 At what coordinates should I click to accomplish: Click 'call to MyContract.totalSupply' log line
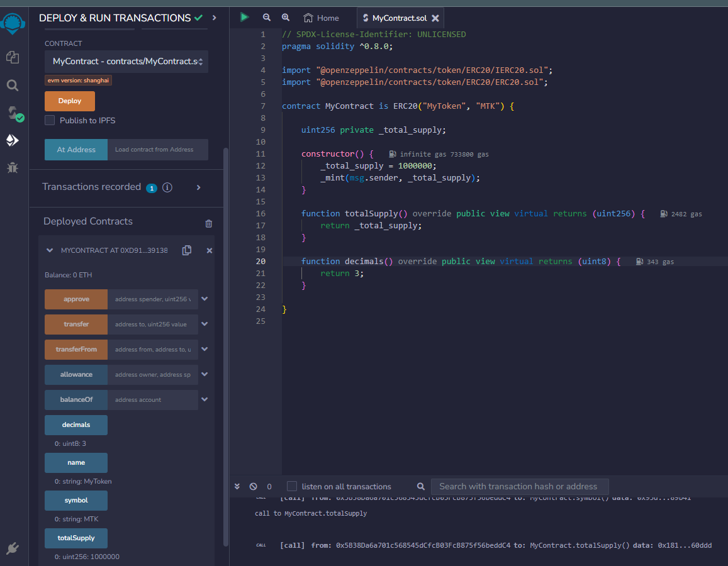pyautogui.click(x=311, y=514)
